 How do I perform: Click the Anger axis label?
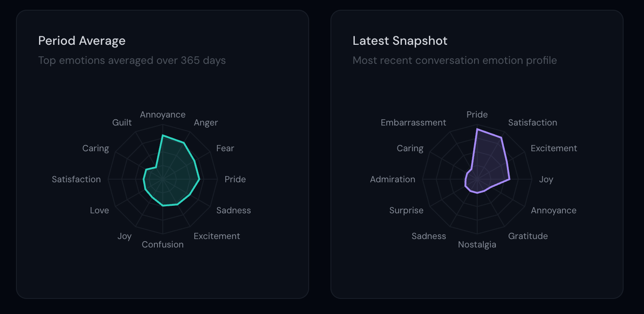(206, 122)
